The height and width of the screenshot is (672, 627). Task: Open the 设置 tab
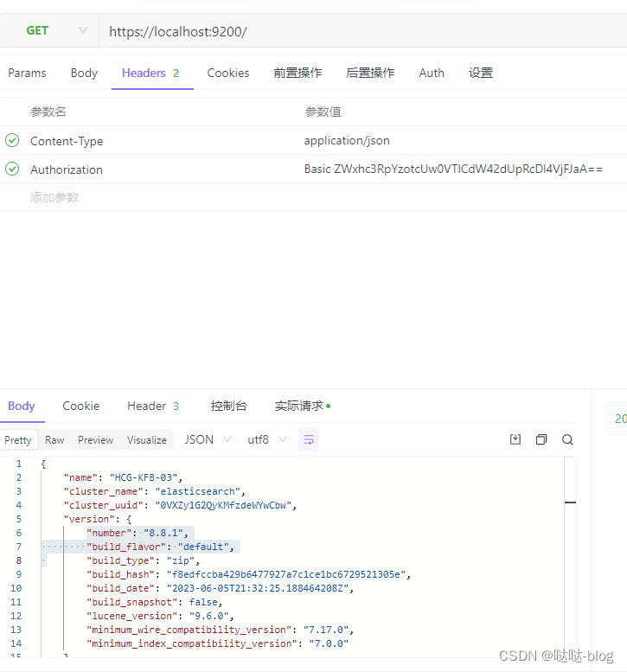pyautogui.click(x=481, y=73)
